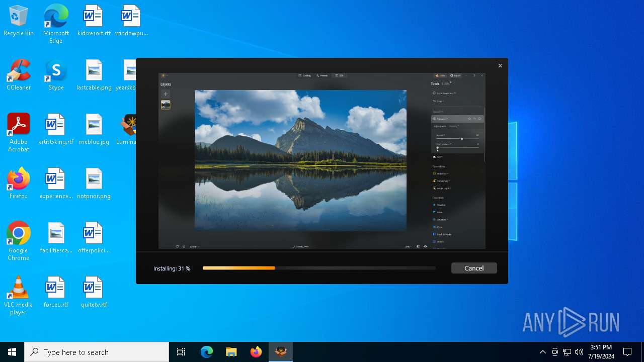The height and width of the screenshot is (362, 644).
Task: Select the Firefox desktop shortcut
Action: 19,184
